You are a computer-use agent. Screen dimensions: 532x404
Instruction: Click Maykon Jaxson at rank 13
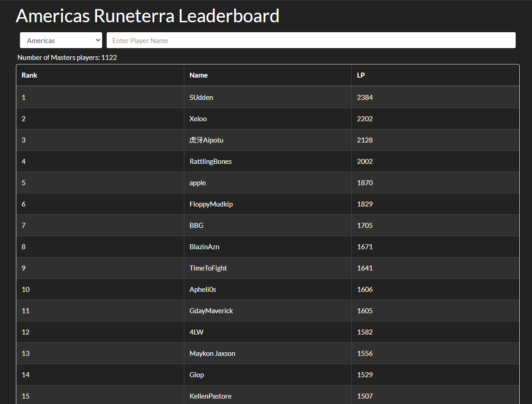click(x=212, y=353)
